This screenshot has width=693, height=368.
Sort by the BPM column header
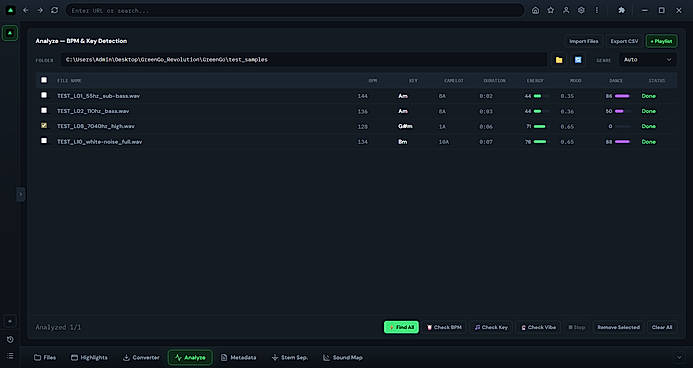pyautogui.click(x=373, y=80)
